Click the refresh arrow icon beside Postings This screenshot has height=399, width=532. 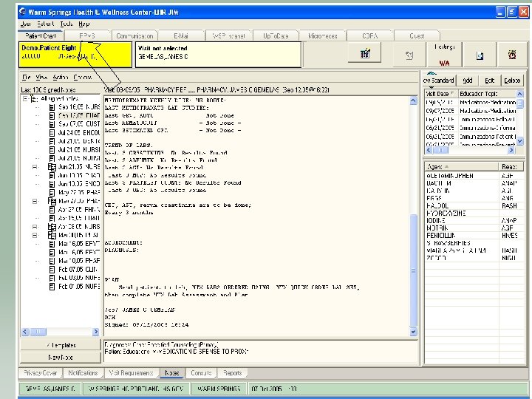[x=409, y=55]
